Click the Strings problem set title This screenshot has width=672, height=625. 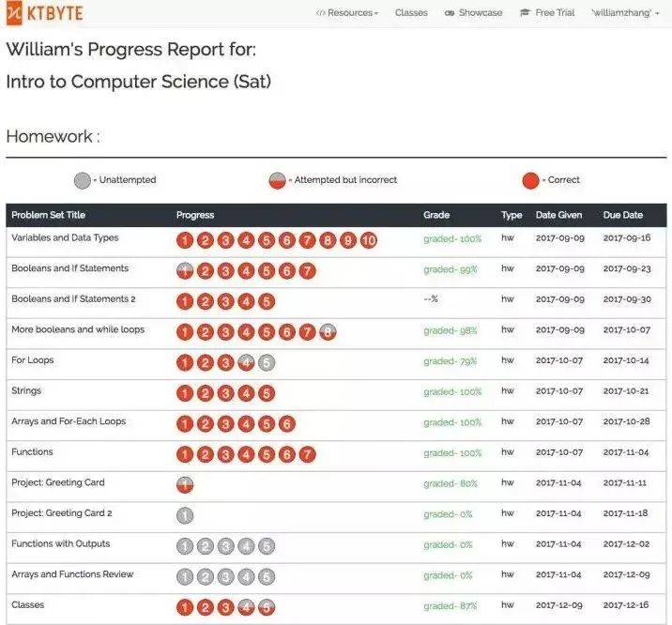[26, 390]
